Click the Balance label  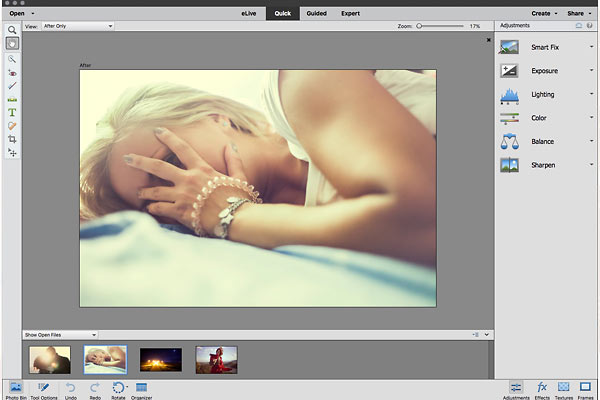pyautogui.click(x=543, y=142)
